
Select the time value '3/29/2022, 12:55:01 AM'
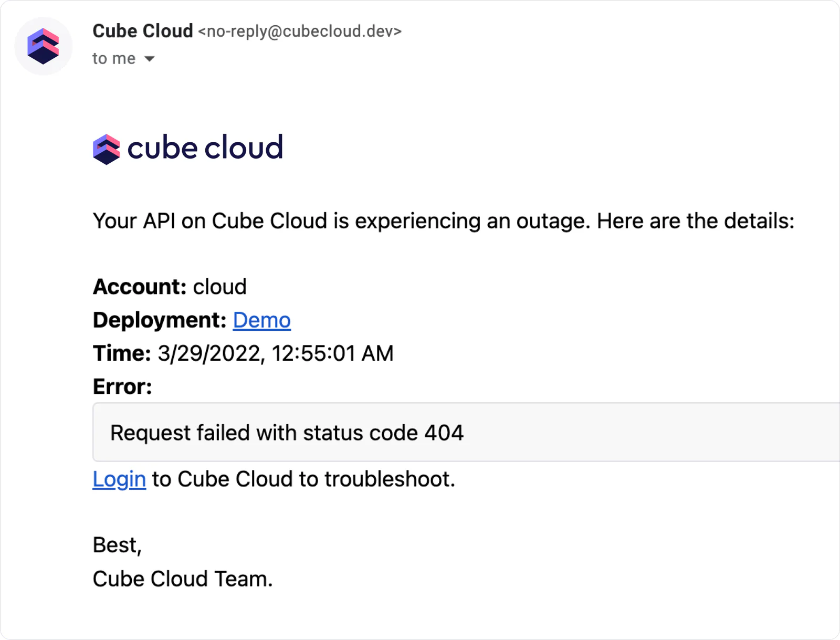point(276,353)
